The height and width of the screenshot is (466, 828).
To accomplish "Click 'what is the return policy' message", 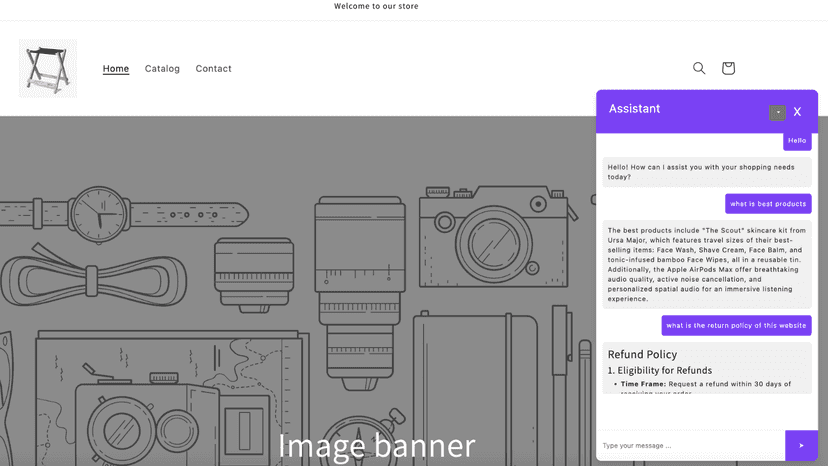I will [x=736, y=325].
